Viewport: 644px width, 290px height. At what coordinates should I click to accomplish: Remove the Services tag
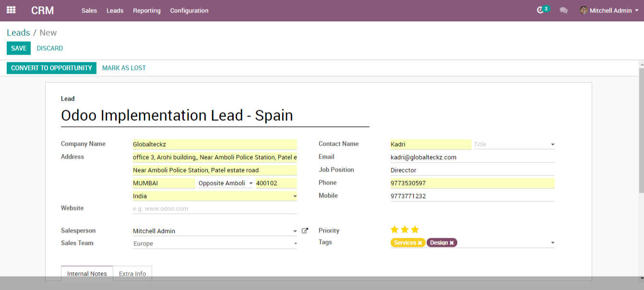pyautogui.click(x=419, y=243)
